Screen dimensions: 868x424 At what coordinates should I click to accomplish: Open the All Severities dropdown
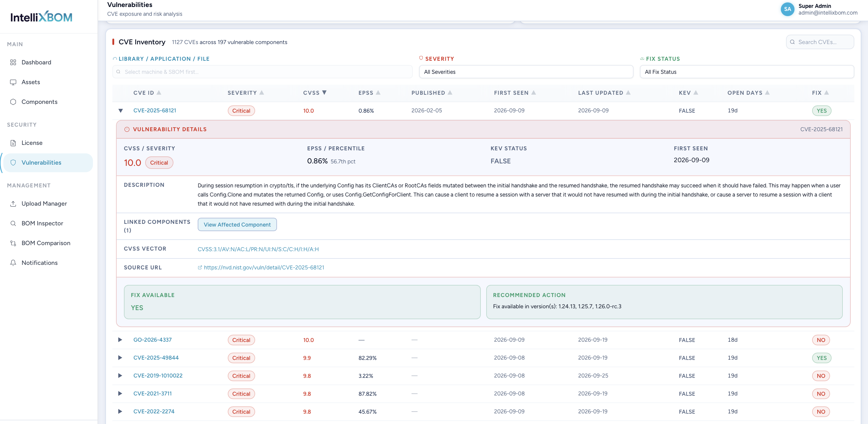tap(526, 72)
